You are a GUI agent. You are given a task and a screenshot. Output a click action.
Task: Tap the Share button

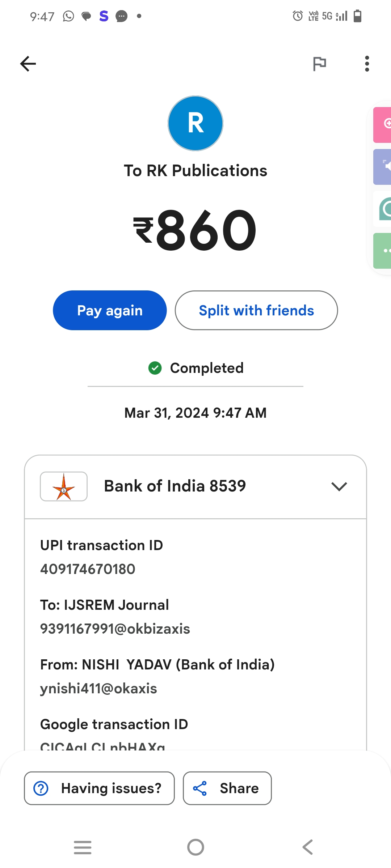[x=227, y=788]
